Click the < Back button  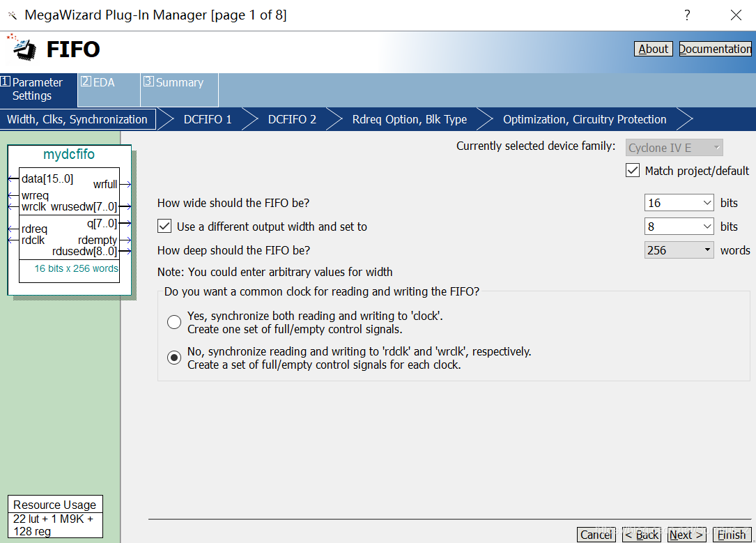641,535
